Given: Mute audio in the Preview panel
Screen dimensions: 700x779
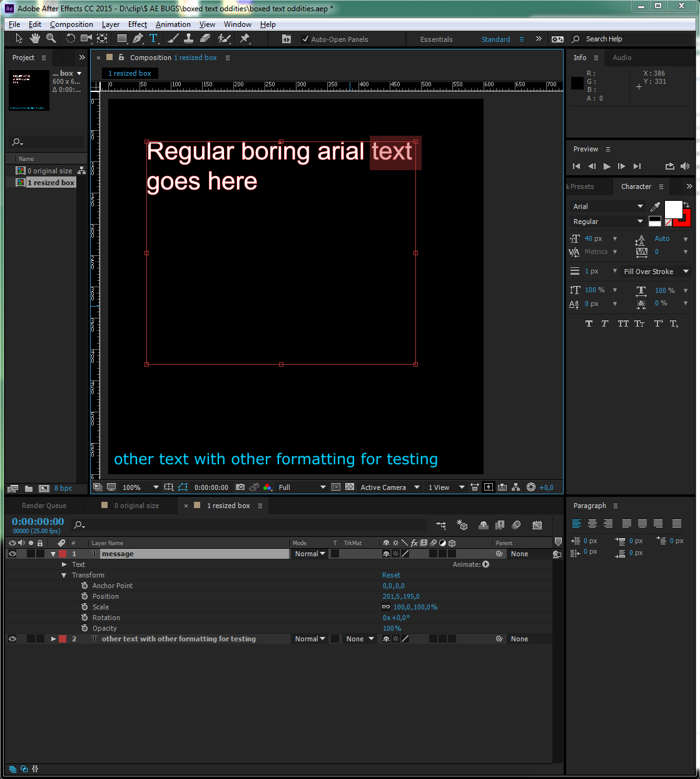Looking at the screenshot, I should click(685, 166).
